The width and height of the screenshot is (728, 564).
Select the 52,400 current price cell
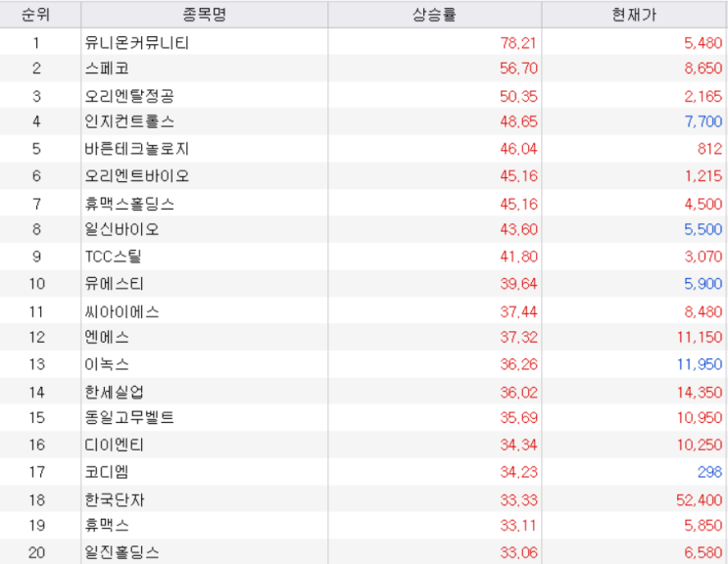point(700,499)
